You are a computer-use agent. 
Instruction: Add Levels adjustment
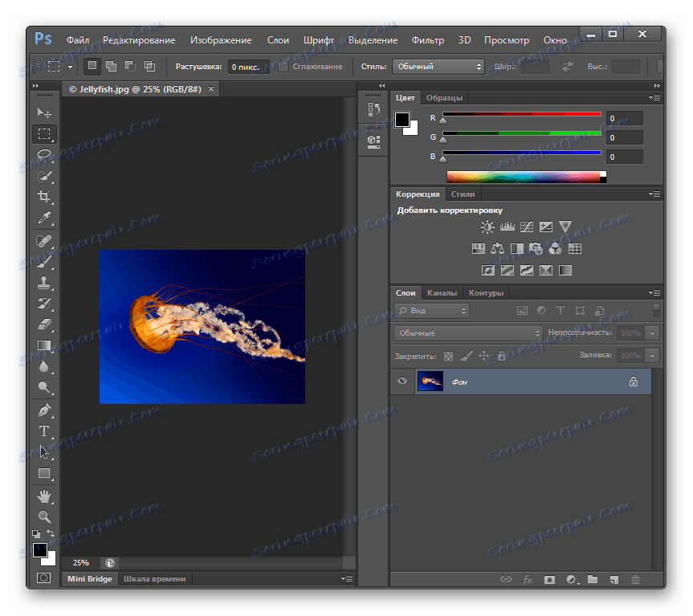tap(507, 227)
